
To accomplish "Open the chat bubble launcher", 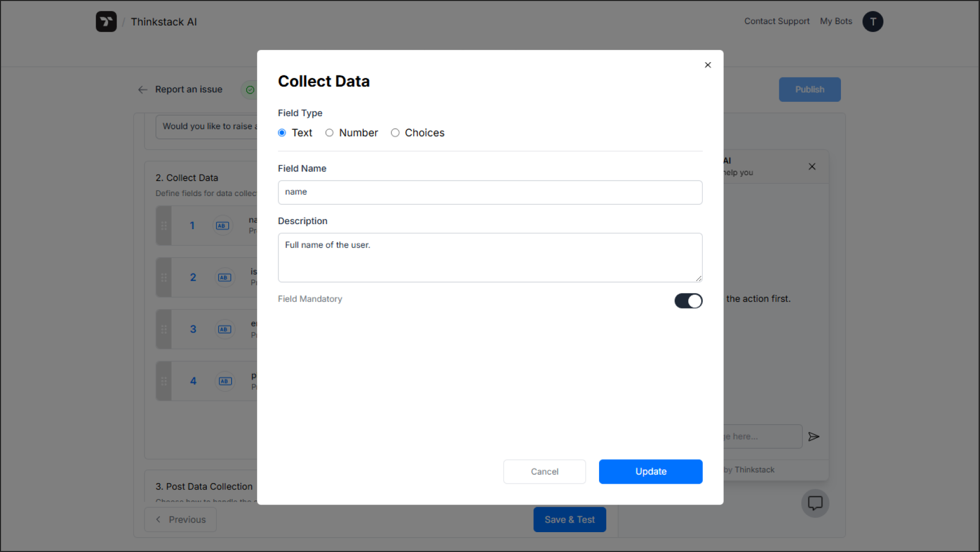I will 815,503.
